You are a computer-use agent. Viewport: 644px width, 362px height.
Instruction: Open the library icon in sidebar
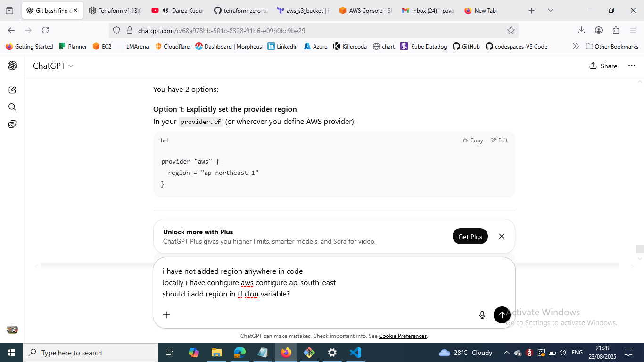click(12, 124)
